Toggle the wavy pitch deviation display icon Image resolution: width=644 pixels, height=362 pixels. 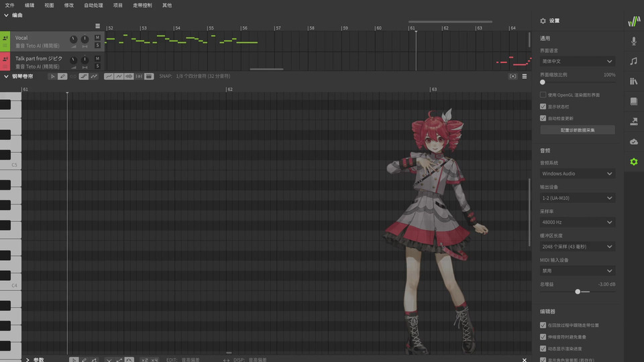click(x=119, y=76)
